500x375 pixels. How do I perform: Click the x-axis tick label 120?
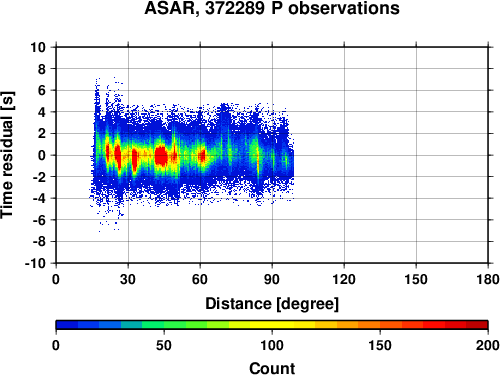pyautogui.click(x=344, y=279)
